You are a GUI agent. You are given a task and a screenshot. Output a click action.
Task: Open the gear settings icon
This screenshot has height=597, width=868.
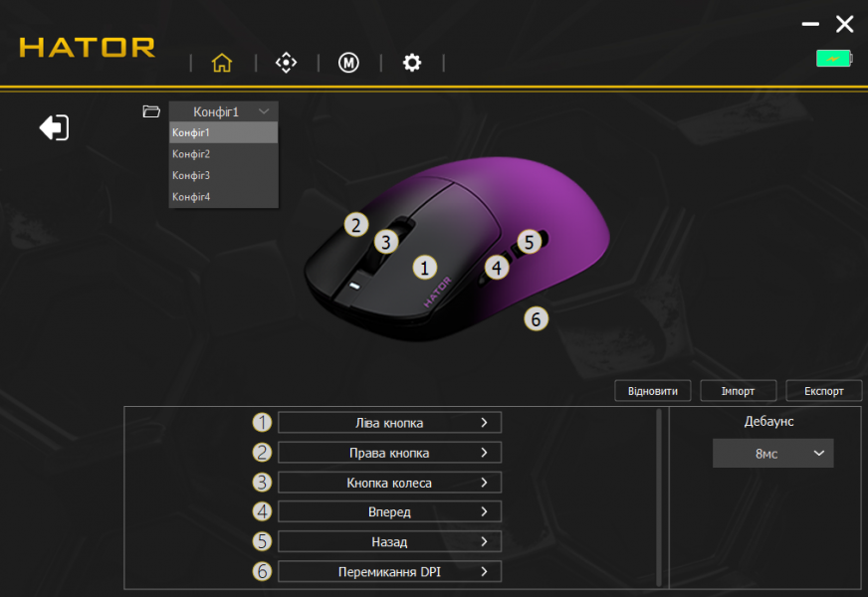pyautogui.click(x=412, y=63)
